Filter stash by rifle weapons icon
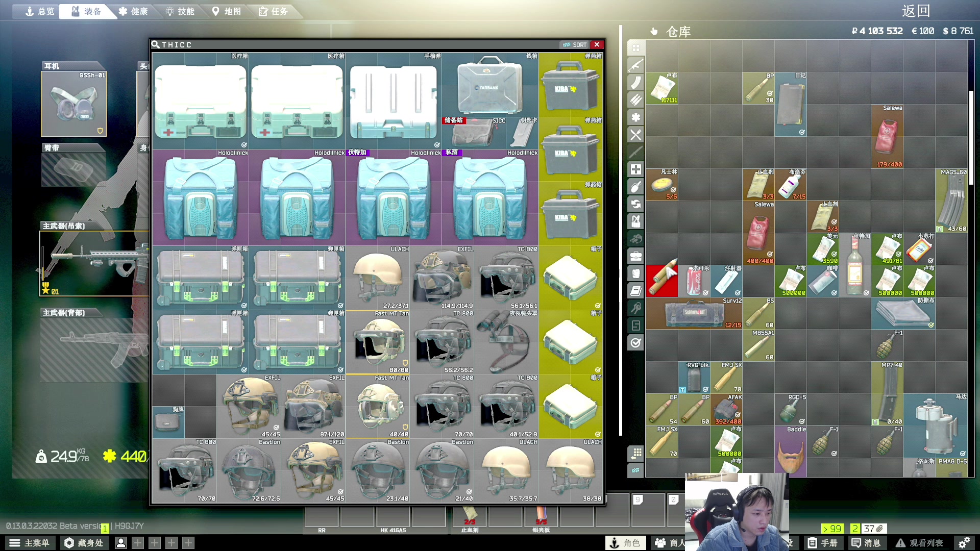This screenshot has width=980, height=551. click(x=636, y=65)
